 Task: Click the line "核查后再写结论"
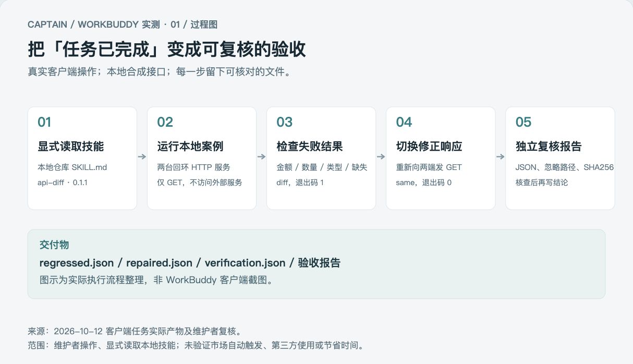[541, 183]
